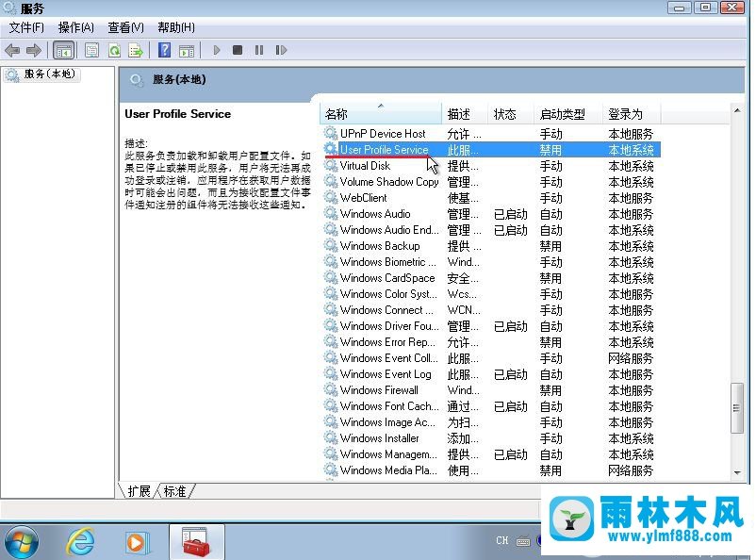
Task: Select the Windows Driver Fou... service
Action: (x=389, y=326)
